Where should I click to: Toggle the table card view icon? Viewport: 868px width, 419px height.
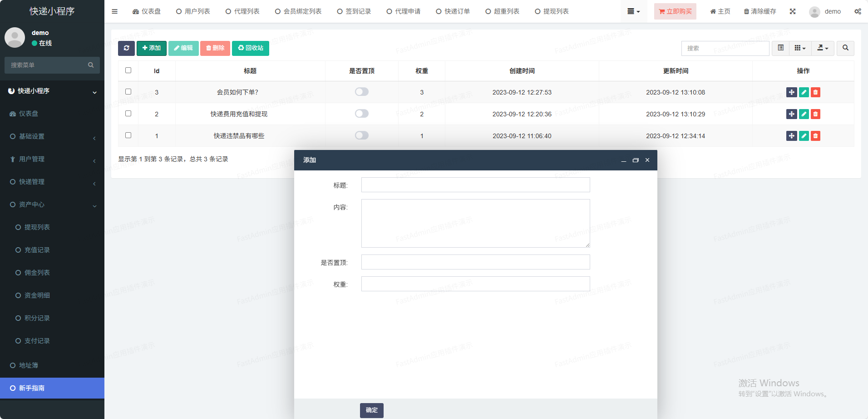tap(780, 48)
